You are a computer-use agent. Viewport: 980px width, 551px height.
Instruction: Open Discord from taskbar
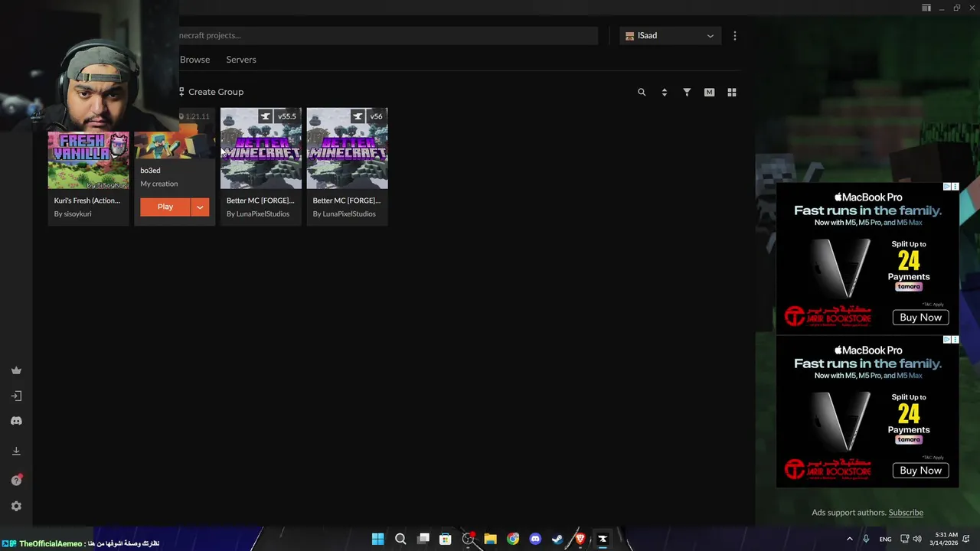point(535,539)
